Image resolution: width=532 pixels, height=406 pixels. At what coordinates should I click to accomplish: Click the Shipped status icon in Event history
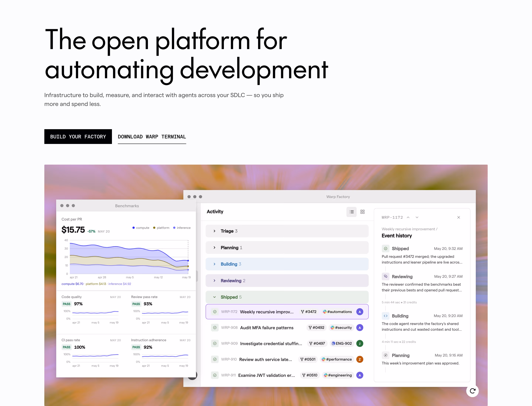385,248
